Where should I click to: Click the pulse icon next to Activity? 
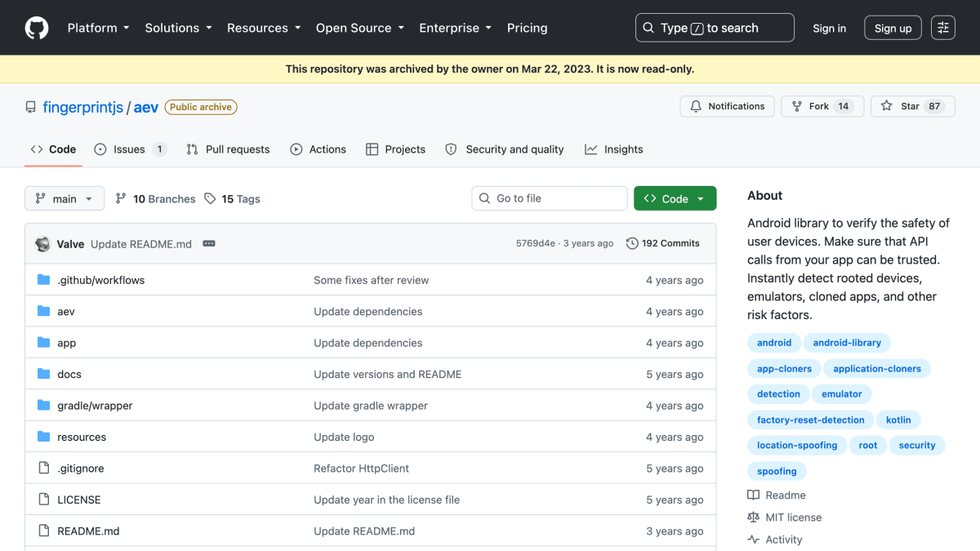pos(753,540)
